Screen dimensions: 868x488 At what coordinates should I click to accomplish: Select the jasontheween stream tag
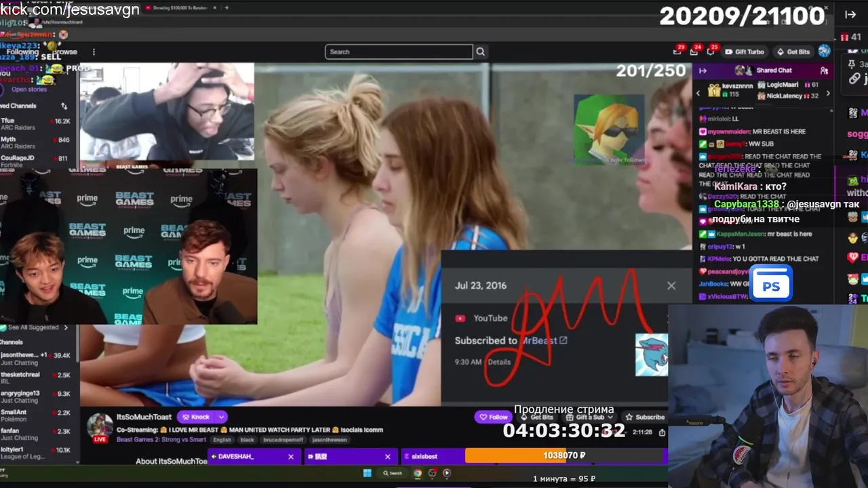pos(330,440)
